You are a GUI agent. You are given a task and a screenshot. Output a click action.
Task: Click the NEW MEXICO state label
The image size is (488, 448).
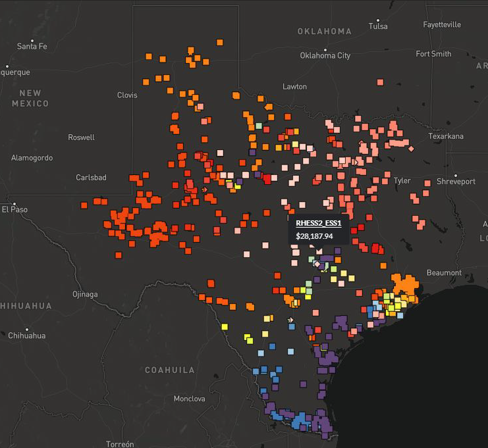tap(30, 99)
